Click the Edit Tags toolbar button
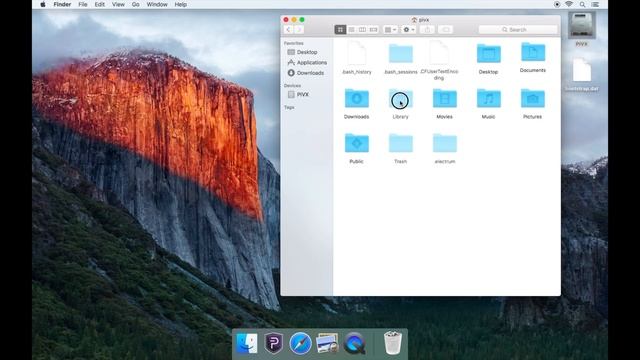This screenshot has height=360, width=640. tap(446, 29)
